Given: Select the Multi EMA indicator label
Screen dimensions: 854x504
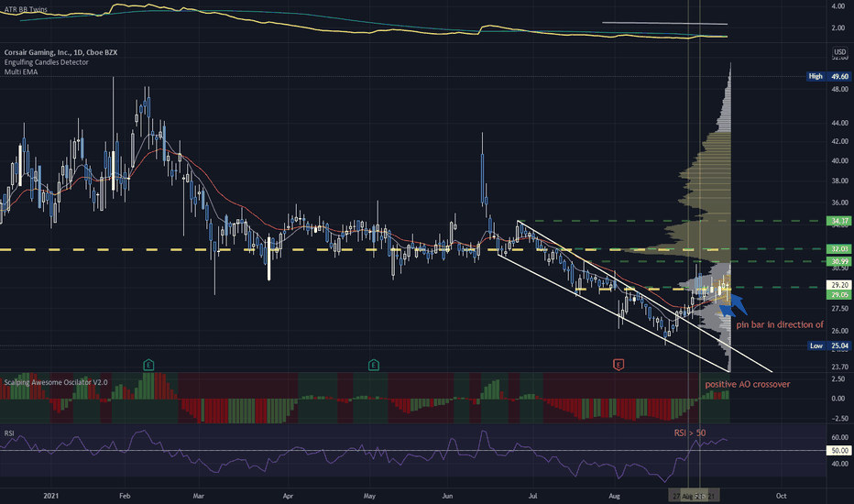Looking at the screenshot, I should pyautogui.click(x=21, y=71).
